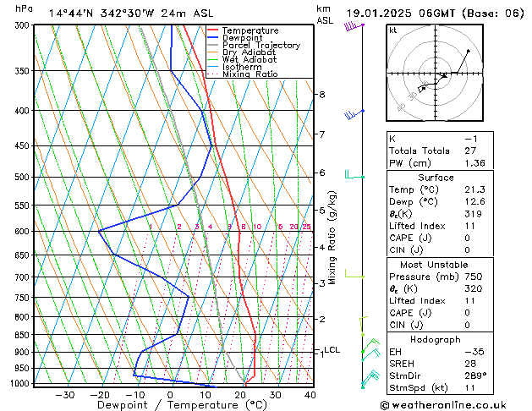This screenshot has height=411, width=532.
Task: Click the 'Dewpoint / Temperature (°C)' axis title
Action: [x=182, y=405]
